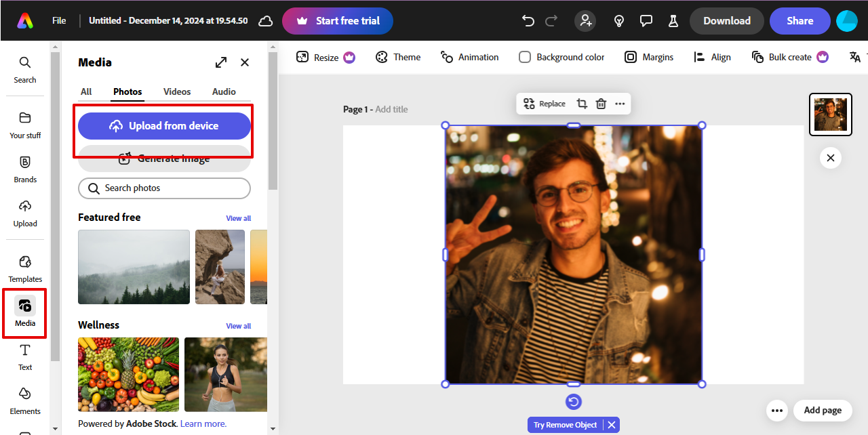
Task: Open the lightbulb tips icon
Action: coord(619,21)
